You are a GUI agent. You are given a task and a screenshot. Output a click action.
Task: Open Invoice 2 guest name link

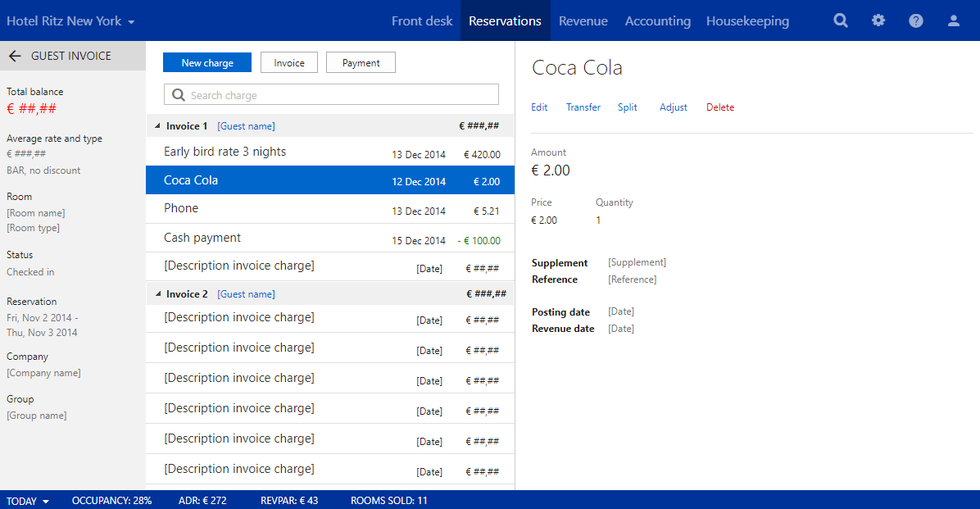click(247, 294)
